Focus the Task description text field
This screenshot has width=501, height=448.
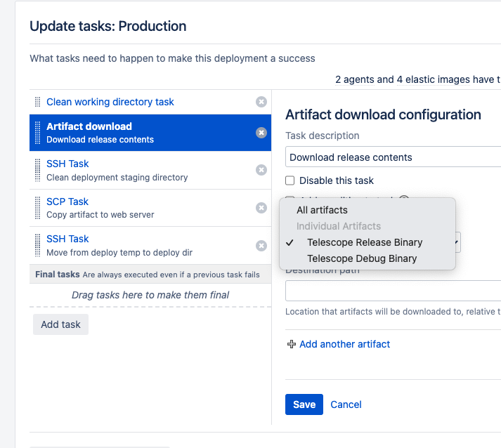point(392,157)
